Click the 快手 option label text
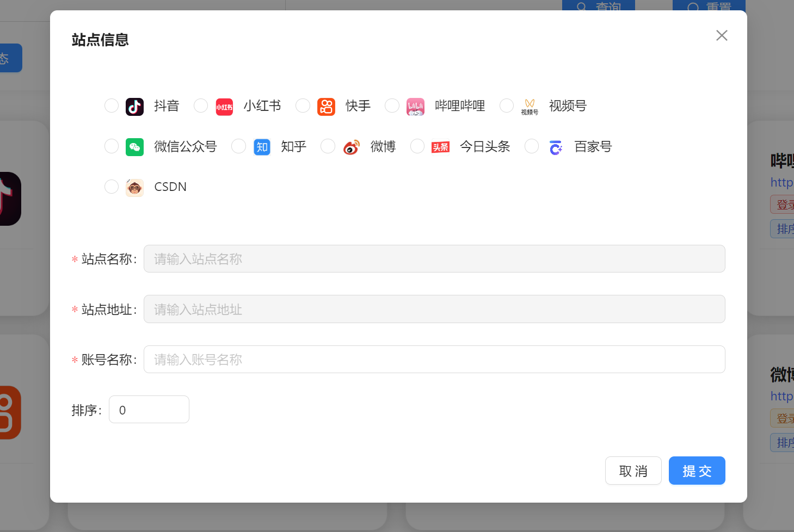This screenshot has width=794, height=532. (x=358, y=106)
